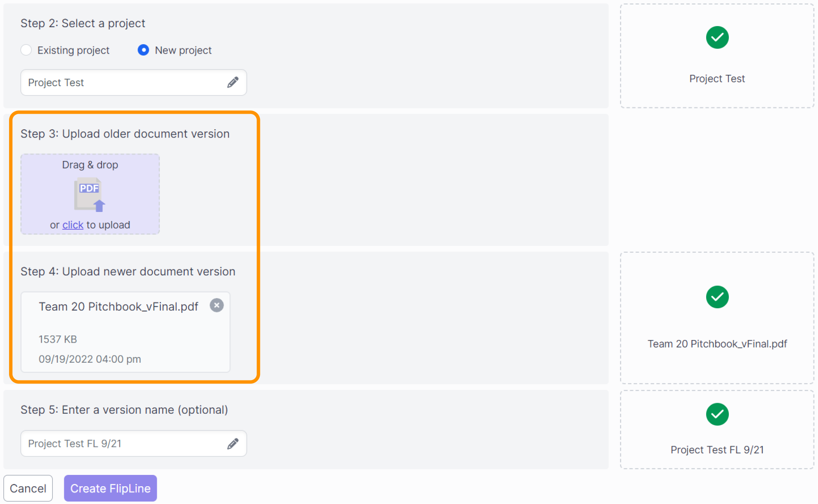Click the 'click' link to upload older version
Viewport: 818px width, 504px height.
[x=73, y=225]
